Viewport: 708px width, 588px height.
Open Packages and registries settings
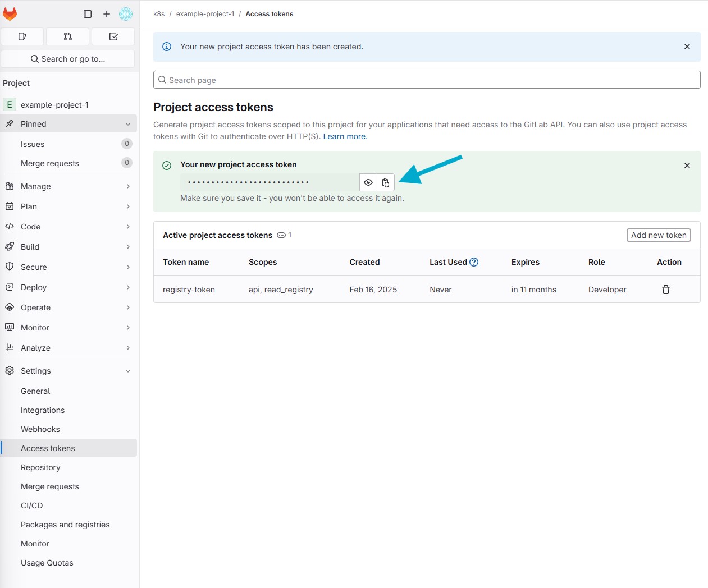(65, 525)
